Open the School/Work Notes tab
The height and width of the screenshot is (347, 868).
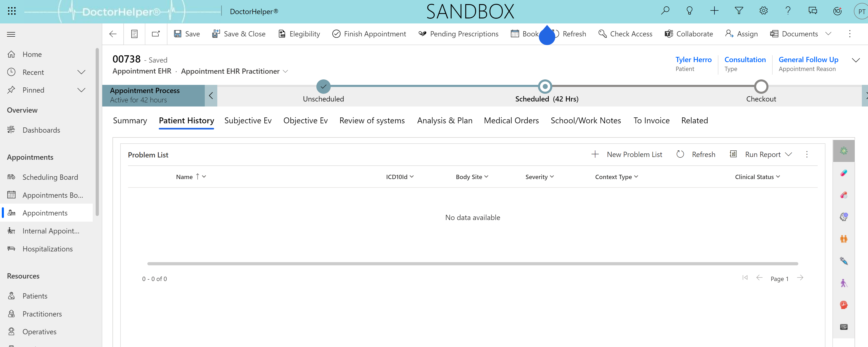tap(586, 121)
